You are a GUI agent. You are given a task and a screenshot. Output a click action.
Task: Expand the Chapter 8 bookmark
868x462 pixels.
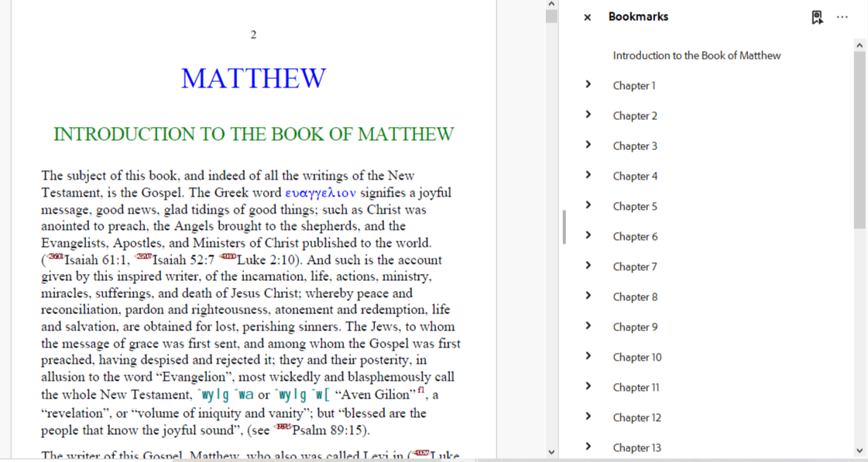pyautogui.click(x=588, y=296)
